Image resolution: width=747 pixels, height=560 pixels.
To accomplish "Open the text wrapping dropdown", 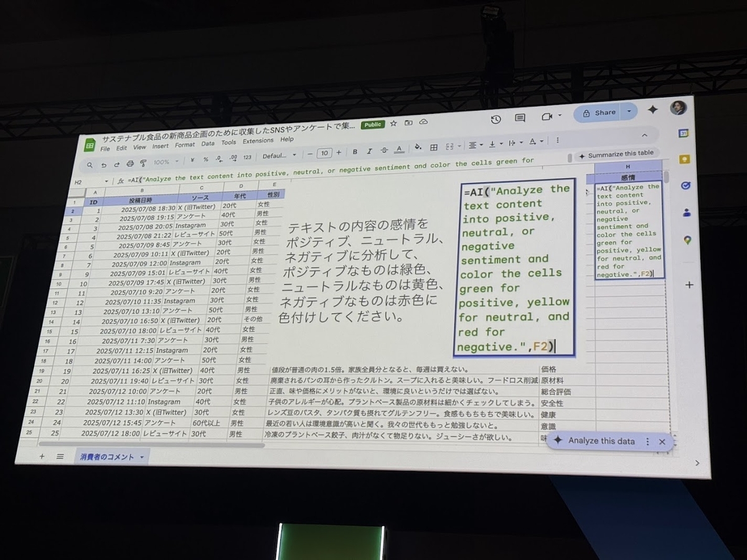I will click(516, 144).
